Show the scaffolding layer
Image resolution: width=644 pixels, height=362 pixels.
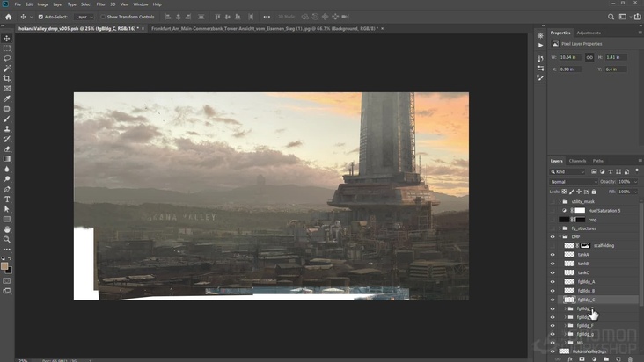(x=553, y=245)
